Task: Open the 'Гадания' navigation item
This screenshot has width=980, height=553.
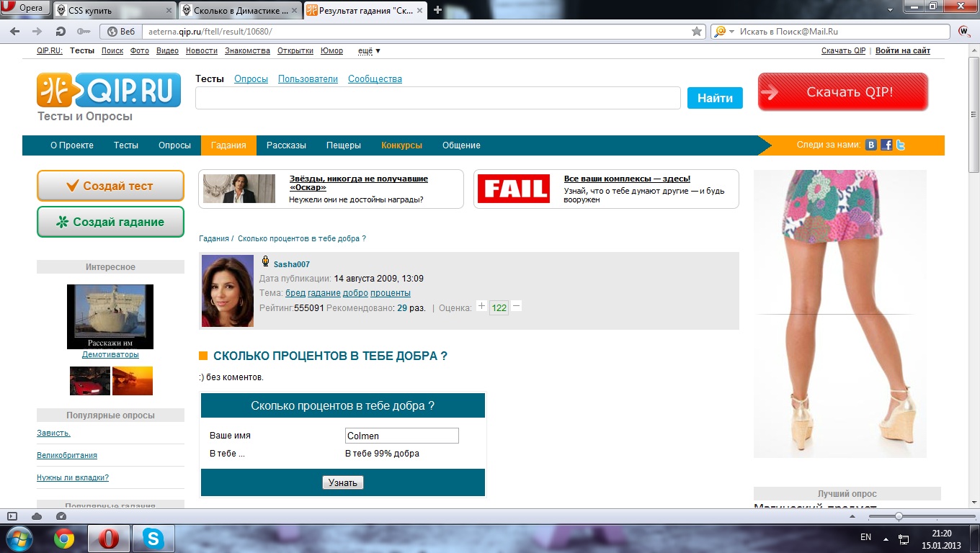Action: [x=228, y=145]
